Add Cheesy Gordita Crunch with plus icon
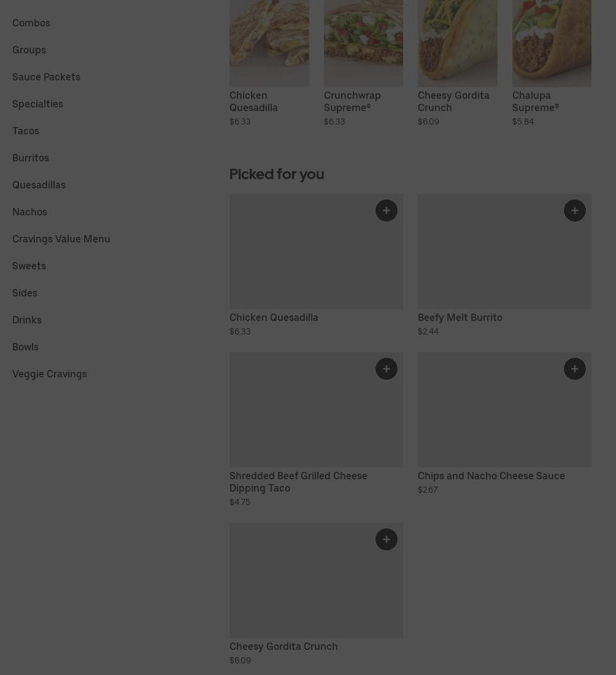The width and height of the screenshot is (616, 675). tap(386, 539)
